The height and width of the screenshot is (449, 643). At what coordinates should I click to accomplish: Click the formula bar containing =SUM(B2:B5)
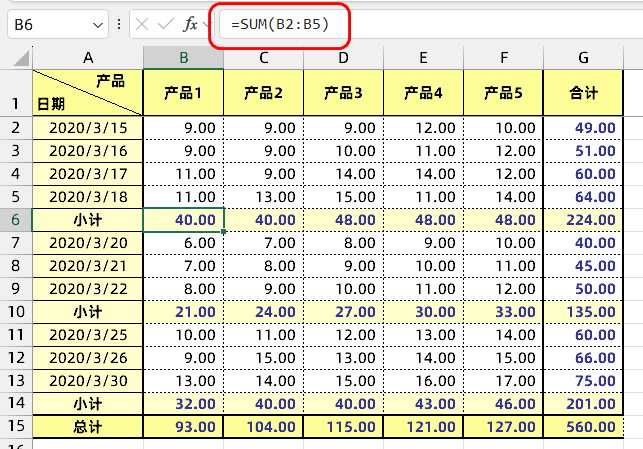click(431, 25)
